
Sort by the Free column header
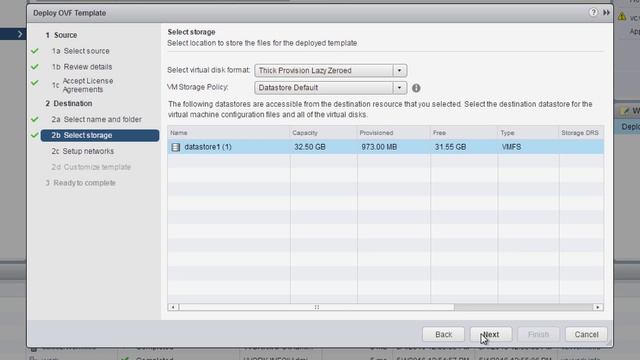pos(464,133)
